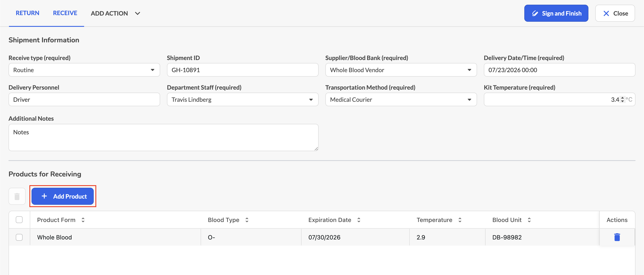The image size is (644, 275).
Task: Click the trash icon for Whole Blood row
Action: [x=617, y=237]
